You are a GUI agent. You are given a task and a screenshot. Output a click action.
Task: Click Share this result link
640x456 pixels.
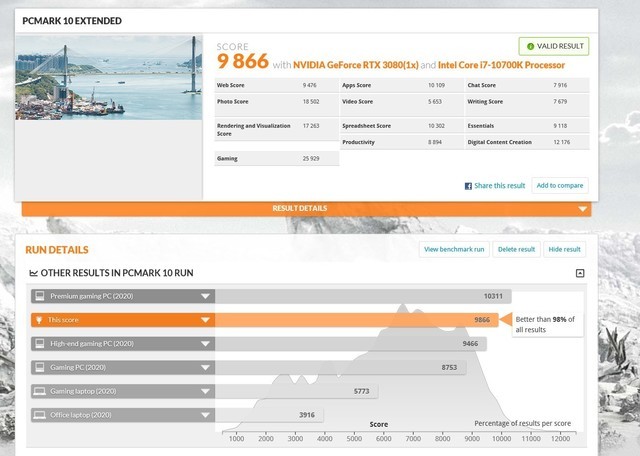(x=500, y=186)
